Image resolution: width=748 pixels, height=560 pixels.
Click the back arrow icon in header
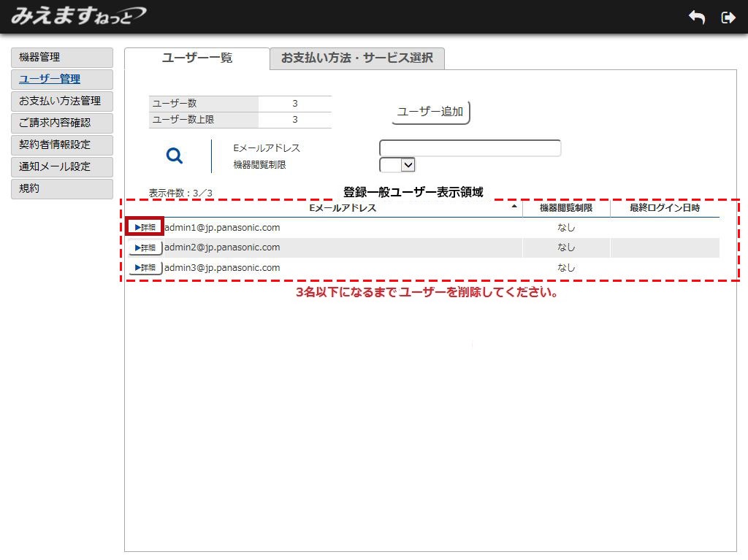[697, 18]
